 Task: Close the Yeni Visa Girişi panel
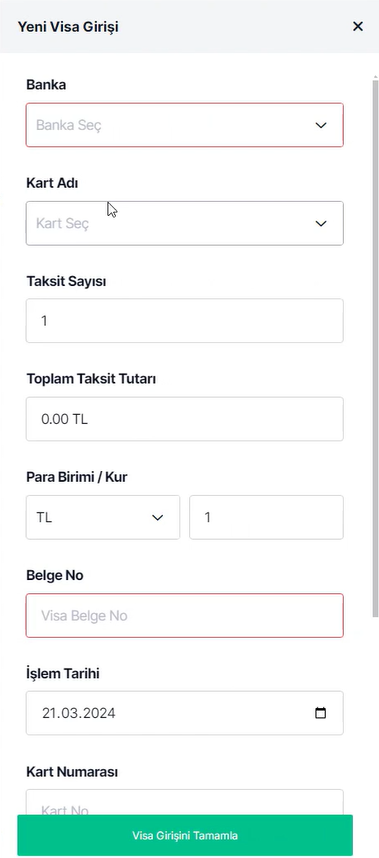point(358,26)
